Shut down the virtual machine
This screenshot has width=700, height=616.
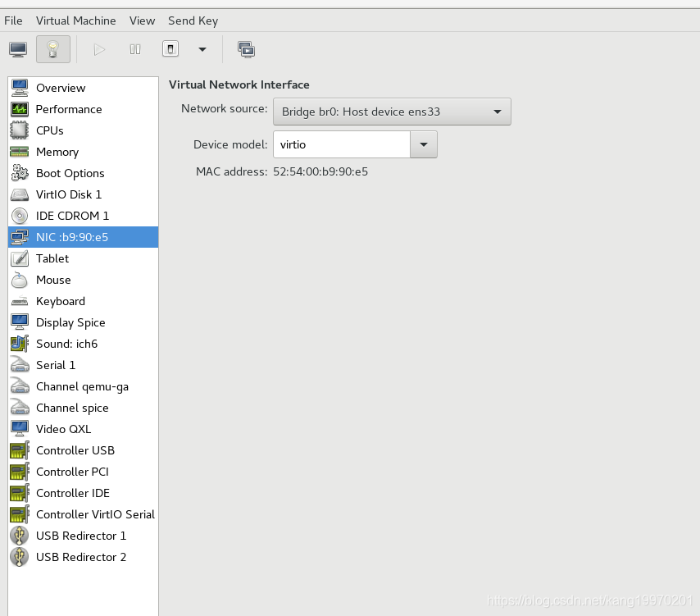170,49
